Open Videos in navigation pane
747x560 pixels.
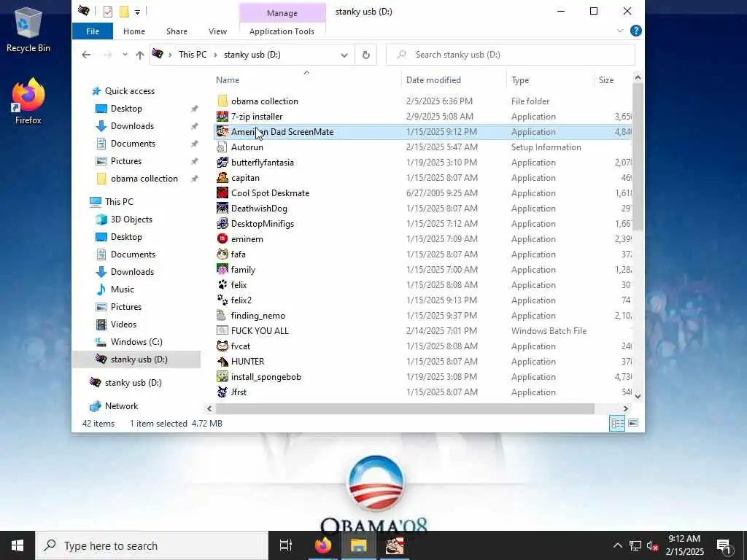tap(123, 324)
